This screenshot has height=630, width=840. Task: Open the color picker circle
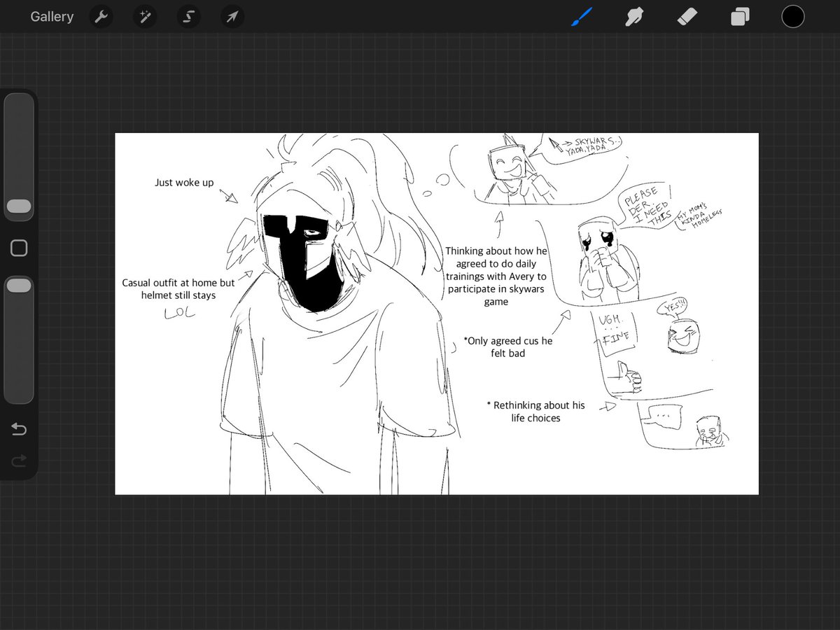793,16
